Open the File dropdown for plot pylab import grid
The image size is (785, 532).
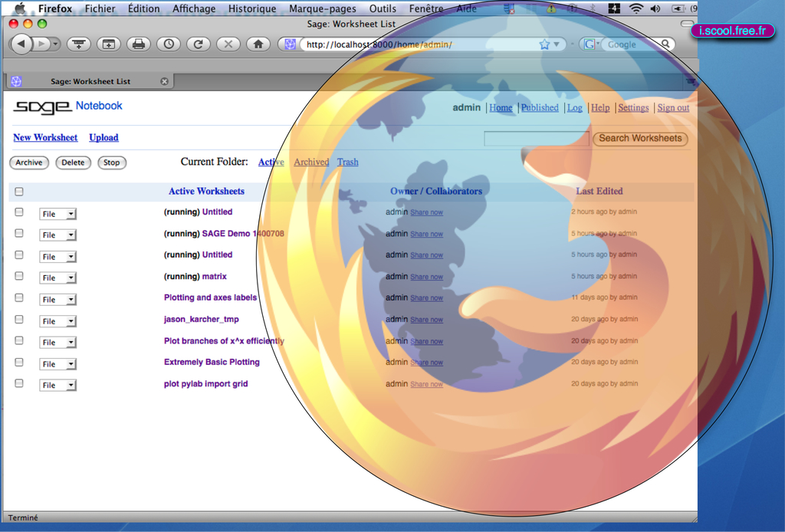(57, 386)
